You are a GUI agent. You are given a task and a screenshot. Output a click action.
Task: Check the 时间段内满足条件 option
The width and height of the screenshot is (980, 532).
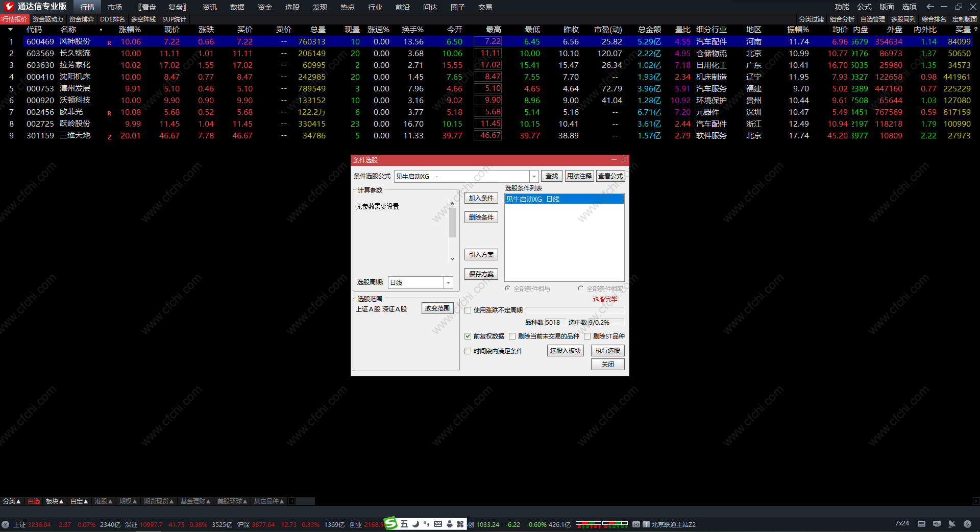pyautogui.click(x=468, y=351)
